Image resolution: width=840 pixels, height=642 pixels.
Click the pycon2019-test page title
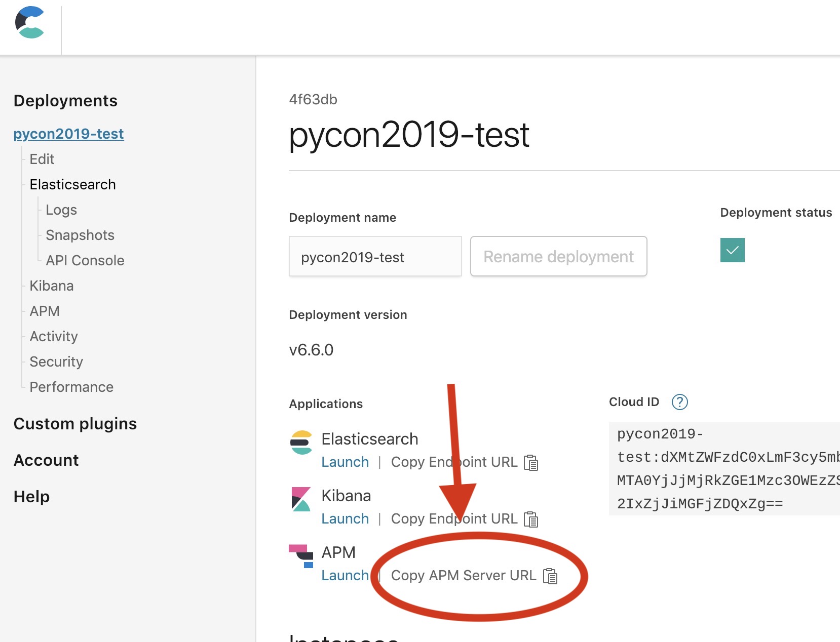(409, 135)
